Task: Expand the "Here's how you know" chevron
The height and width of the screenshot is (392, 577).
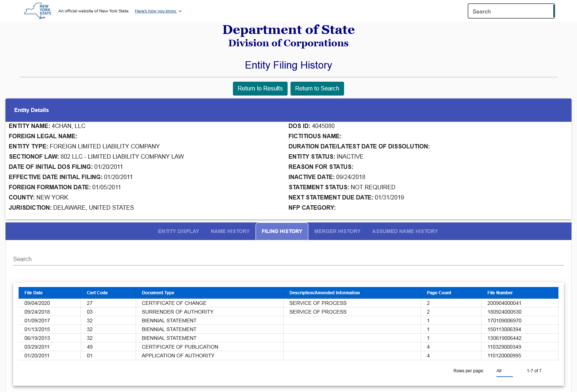Action: (x=180, y=11)
